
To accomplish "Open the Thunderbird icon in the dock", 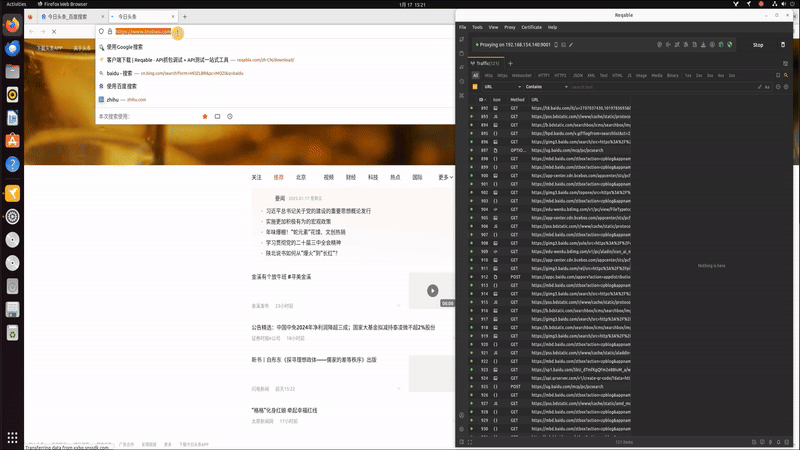I will (x=12, y=48).
